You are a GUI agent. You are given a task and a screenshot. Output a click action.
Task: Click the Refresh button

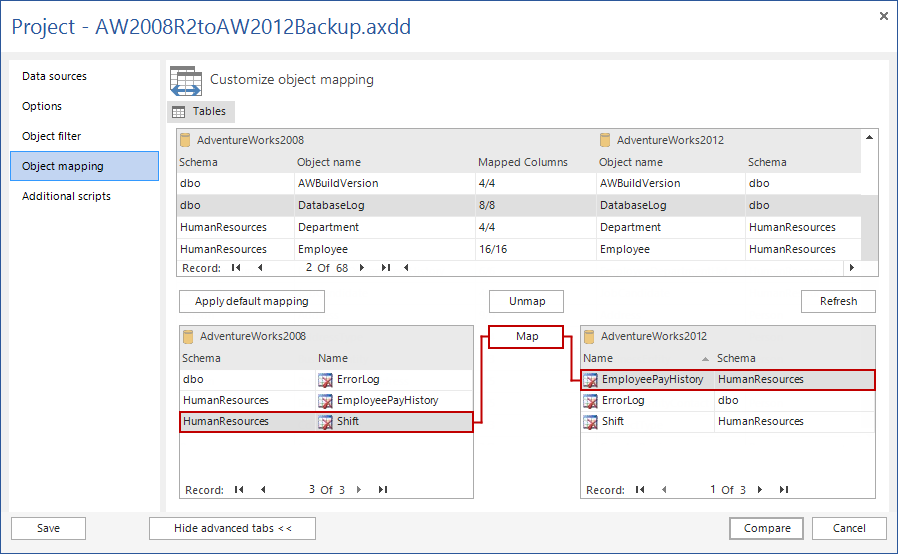tap(838, 301)
